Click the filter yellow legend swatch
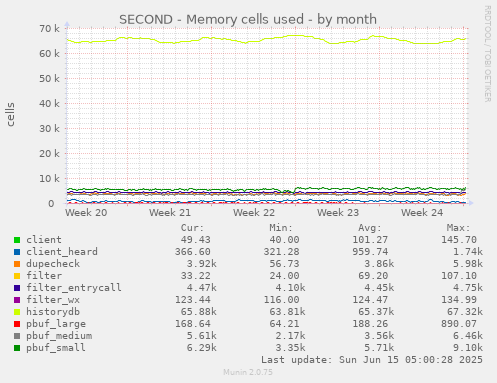The width and height of the screenshot is (497, 383). pyautogui.click(x=17, y=276)
